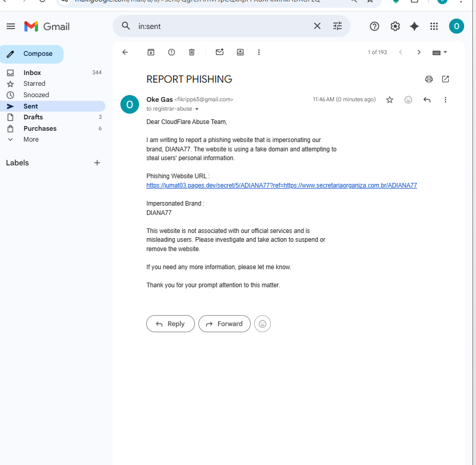Click the Compose button
This screenshot has height=465, width=476.
(32, 54)
